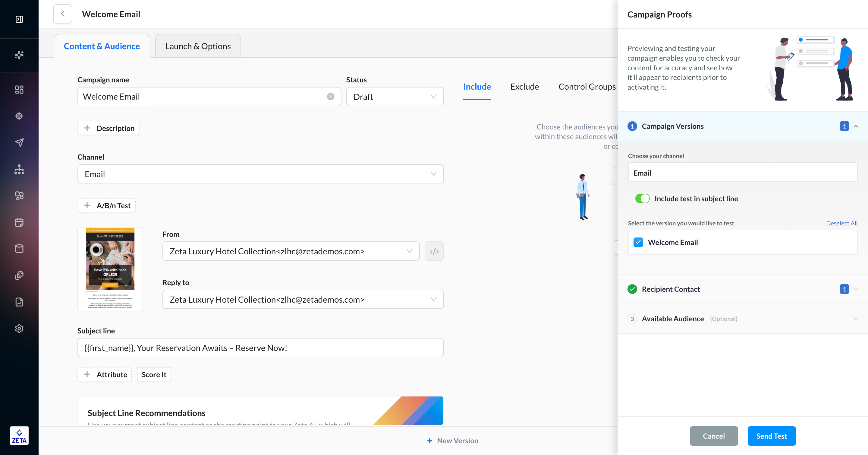Open the email template preview thumbnail
This screenshot has width=868, height=455.
pyautogui.click(x=110, y=269)
